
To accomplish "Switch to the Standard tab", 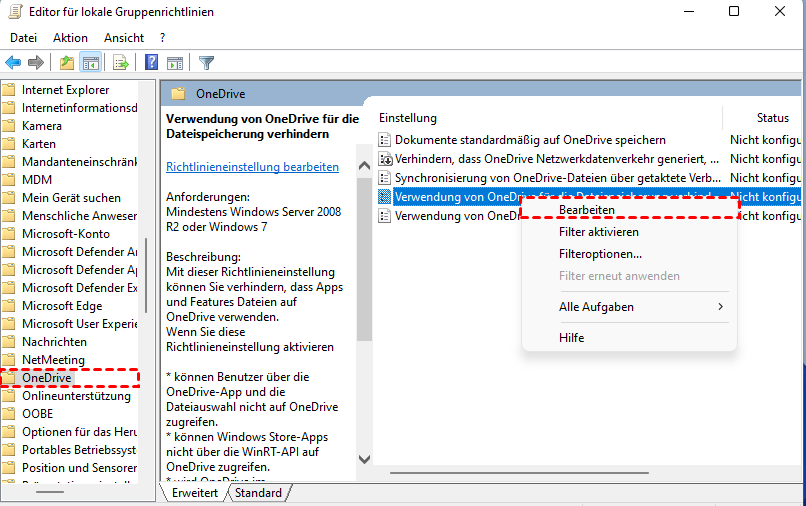I will pos(258,493).
